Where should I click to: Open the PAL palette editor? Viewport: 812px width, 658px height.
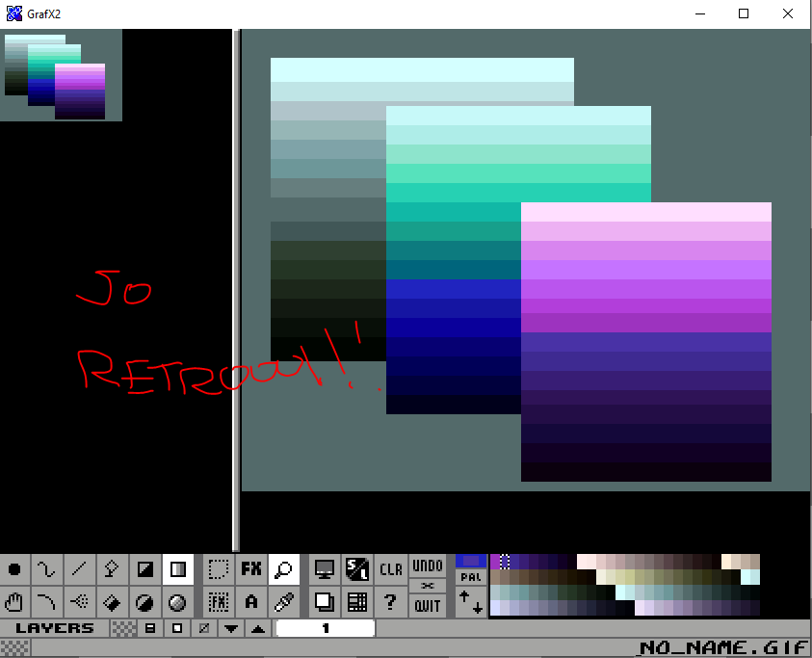tap(471, 577)
